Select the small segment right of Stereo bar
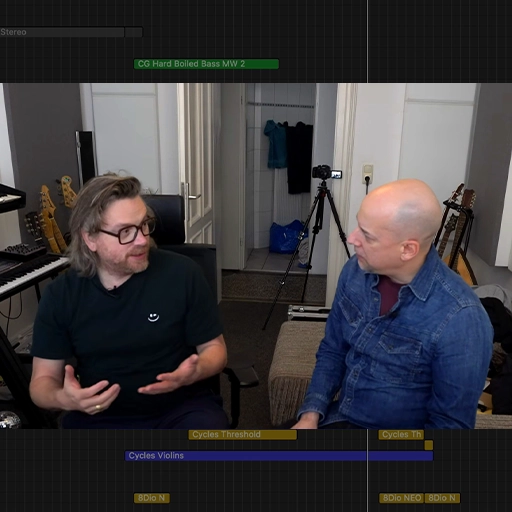 [x=134, y=32]
